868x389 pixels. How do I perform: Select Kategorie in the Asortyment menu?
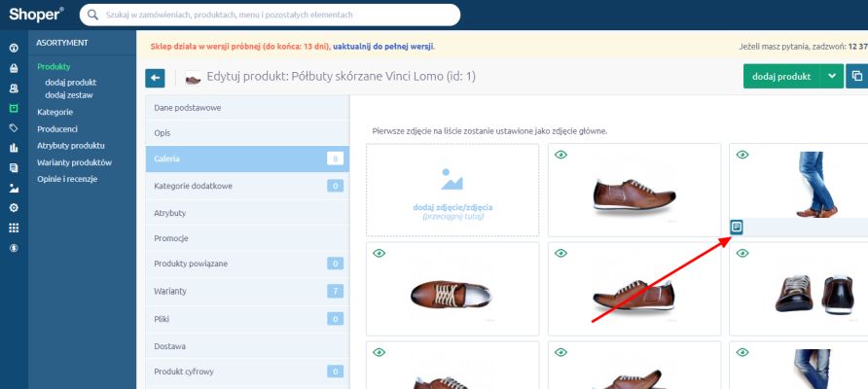pyautogui.click(x=54, y=112)
